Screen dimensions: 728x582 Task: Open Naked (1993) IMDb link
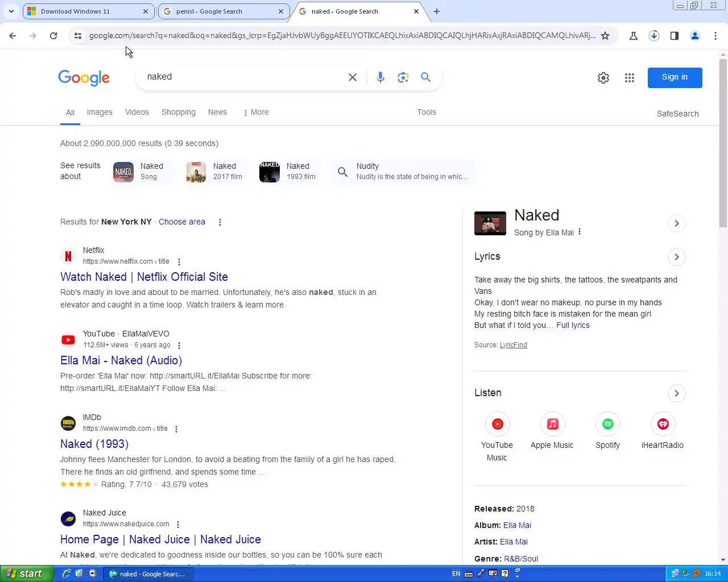click(94, 444)
